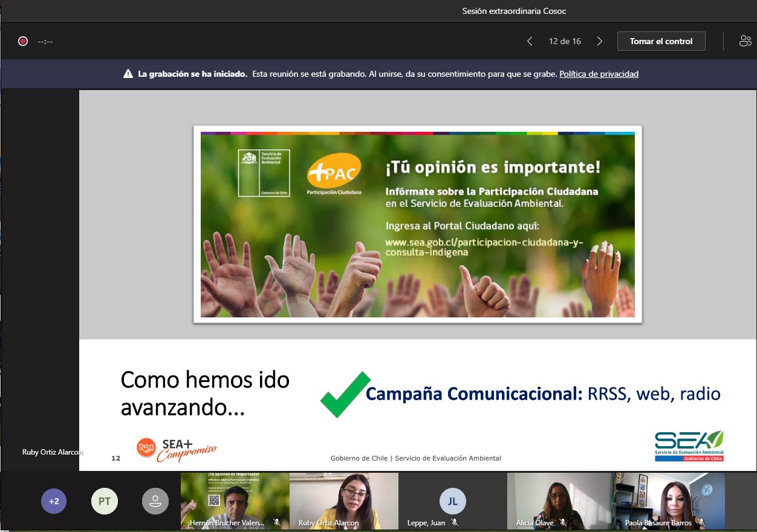Click the green checkmark on the slide
Viewport: 757px width, 532px height.
tap(344, 395)
